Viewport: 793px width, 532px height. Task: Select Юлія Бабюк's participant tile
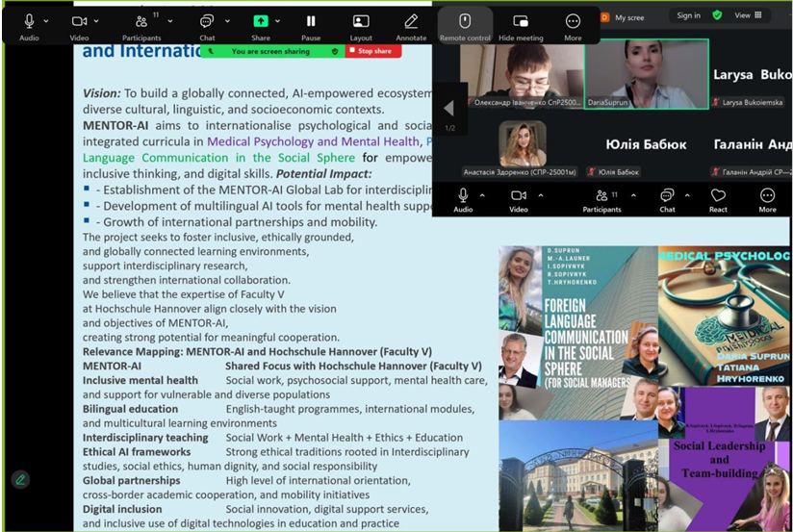point(646,145)
